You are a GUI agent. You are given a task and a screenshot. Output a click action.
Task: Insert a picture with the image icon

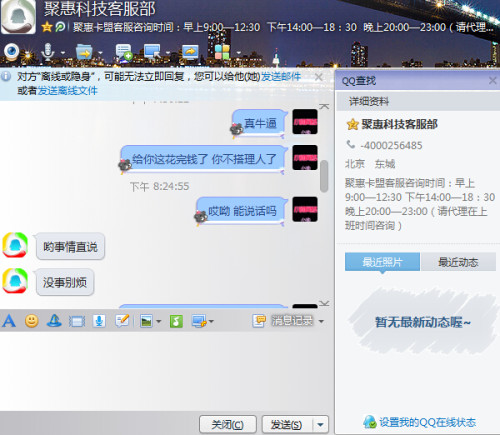tap(146, 321)
